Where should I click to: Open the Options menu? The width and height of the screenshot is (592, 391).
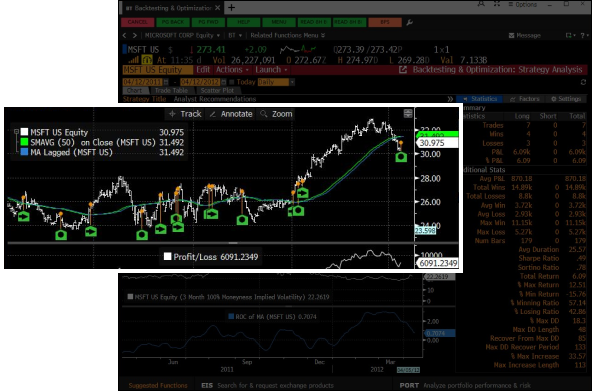[523, 5]
